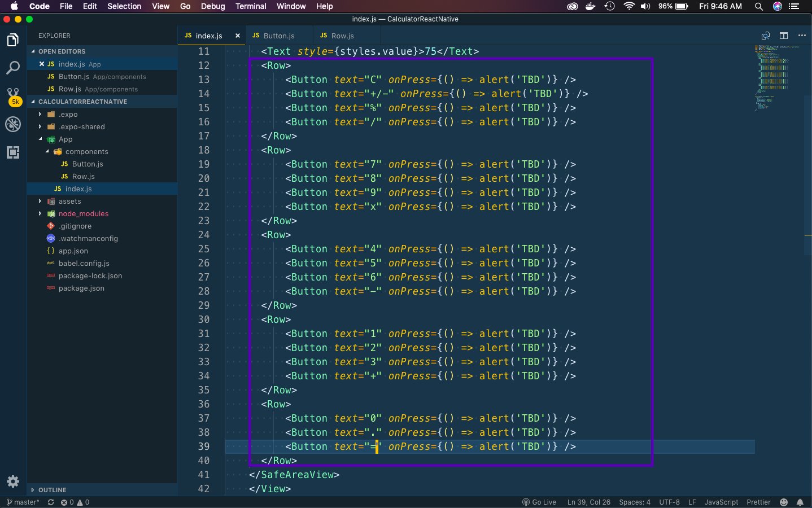Open the Debug menu
812x508 pixels.
(x=213, y=6)
